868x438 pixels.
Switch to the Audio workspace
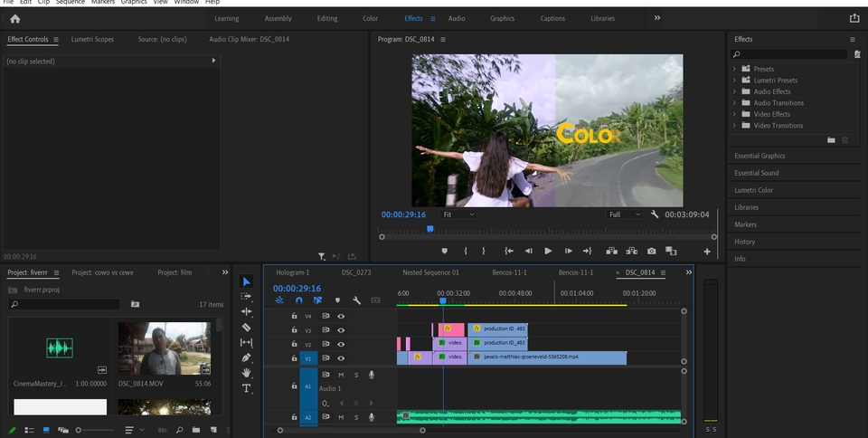457,18
